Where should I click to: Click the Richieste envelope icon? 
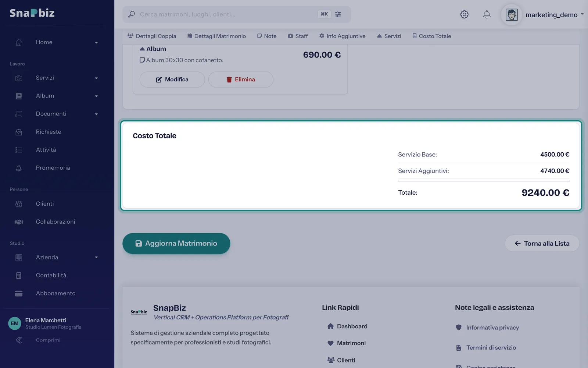click(x=19, y=132)
